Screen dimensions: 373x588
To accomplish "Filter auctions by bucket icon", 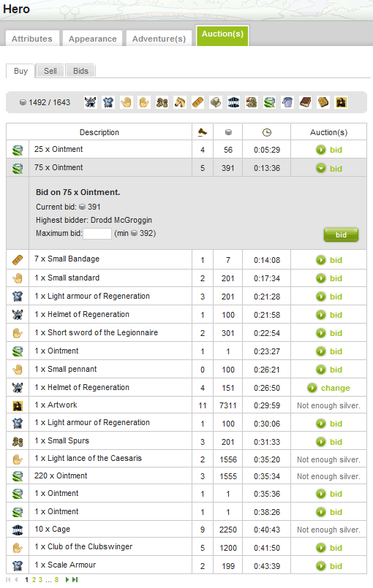I will [287, 102].
